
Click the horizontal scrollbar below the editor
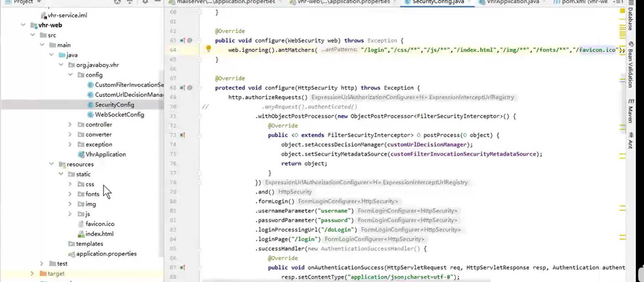click(345, 281)
